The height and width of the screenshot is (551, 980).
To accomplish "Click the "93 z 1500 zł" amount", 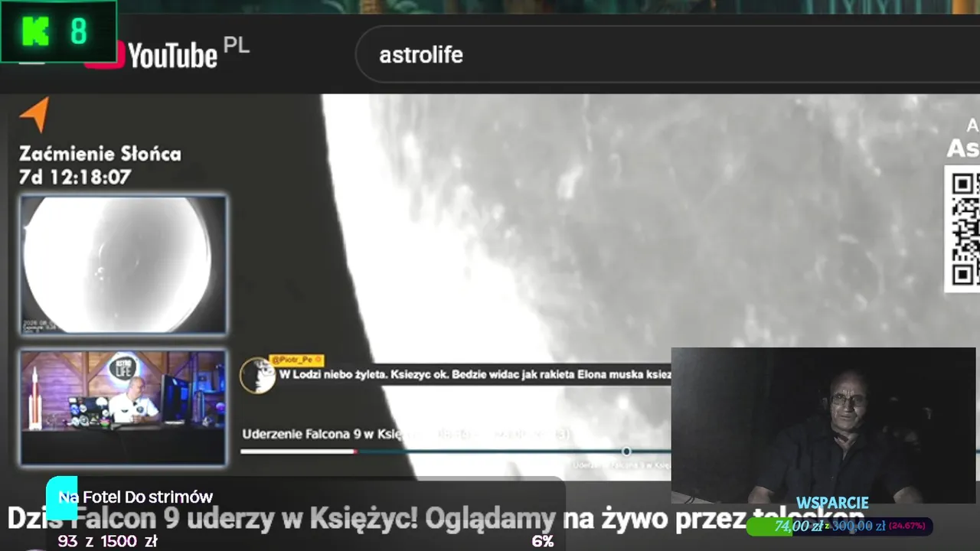I will pos(107,542).
